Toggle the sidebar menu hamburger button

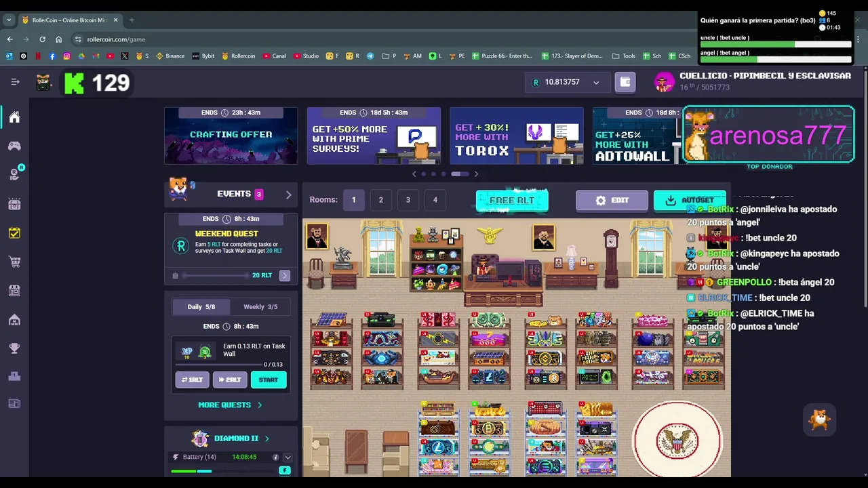pos(15,82)
